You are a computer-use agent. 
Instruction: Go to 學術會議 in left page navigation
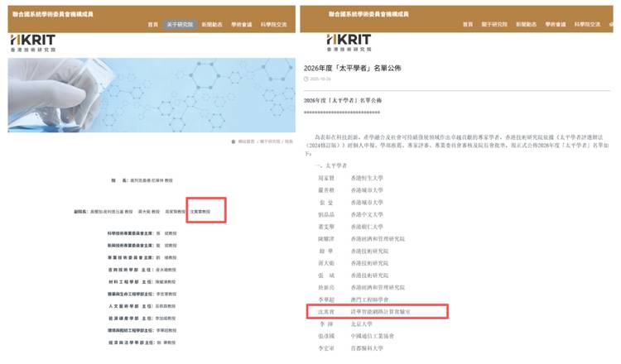click(x=242, y=25)
